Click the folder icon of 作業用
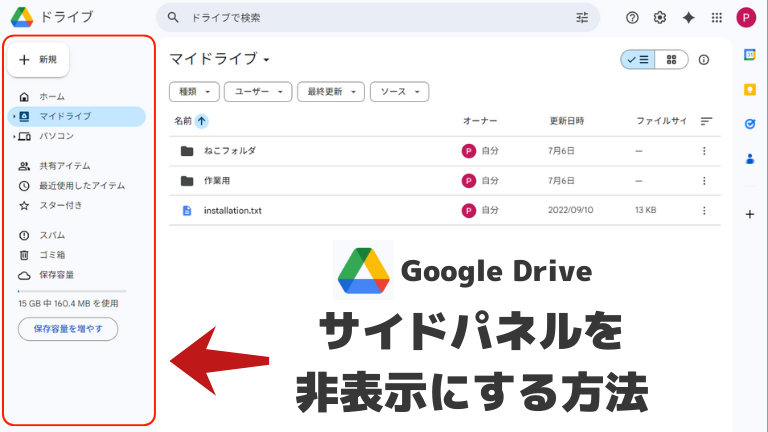The width and height of the screenshot is (768, 432). pos(187,181)
